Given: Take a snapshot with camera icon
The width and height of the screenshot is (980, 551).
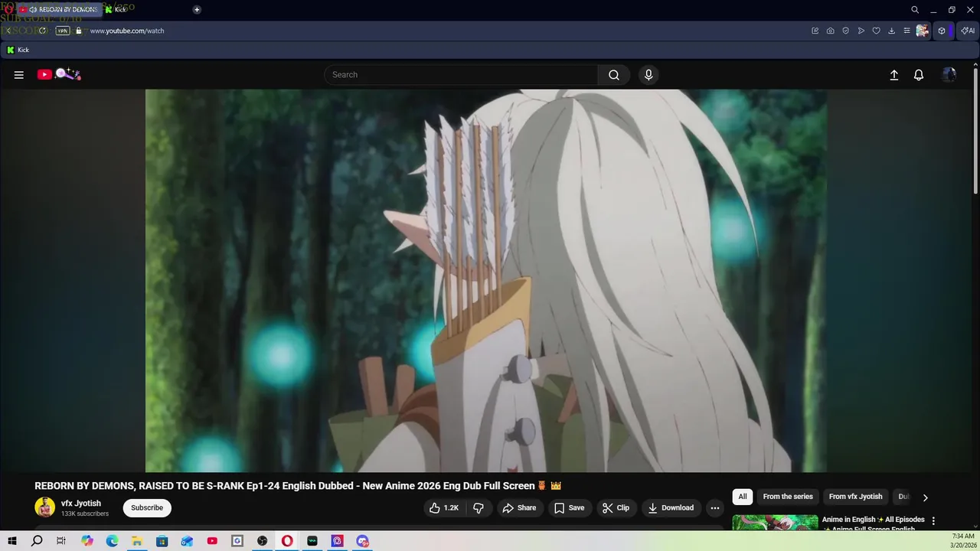Looking at the screenshot, I should click(831, 31).
